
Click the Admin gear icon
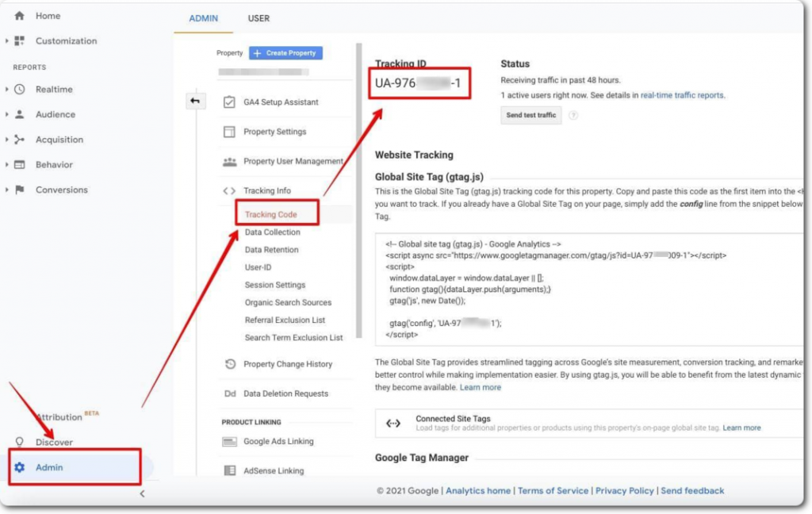[x=20, y=467]
